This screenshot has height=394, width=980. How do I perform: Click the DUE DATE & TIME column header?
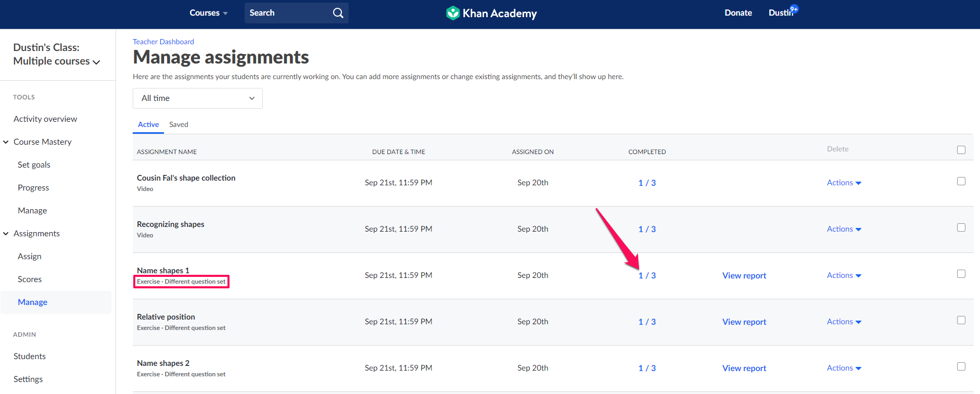click(x=399, y=152)
